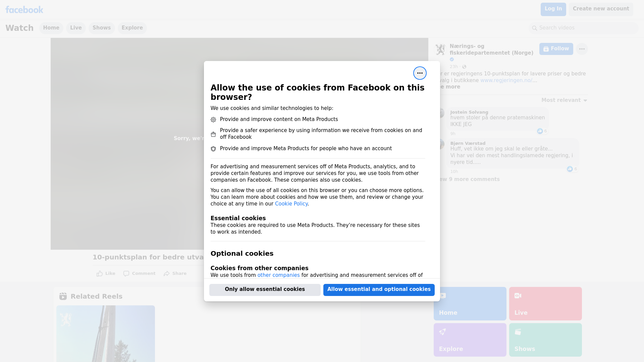Click the 23h timestamp
Viewport: 644px width, 362px height.
(x=454, y=67)
